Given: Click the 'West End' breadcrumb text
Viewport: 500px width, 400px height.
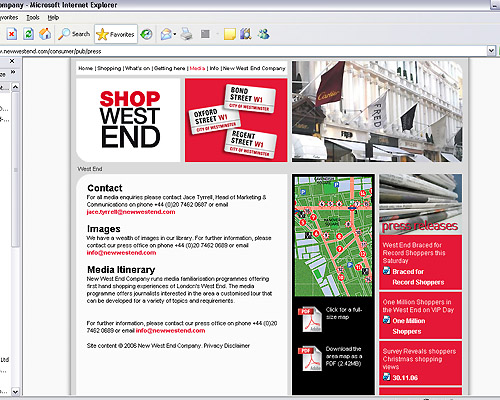Looking at the screenshot, I should 90,169.
